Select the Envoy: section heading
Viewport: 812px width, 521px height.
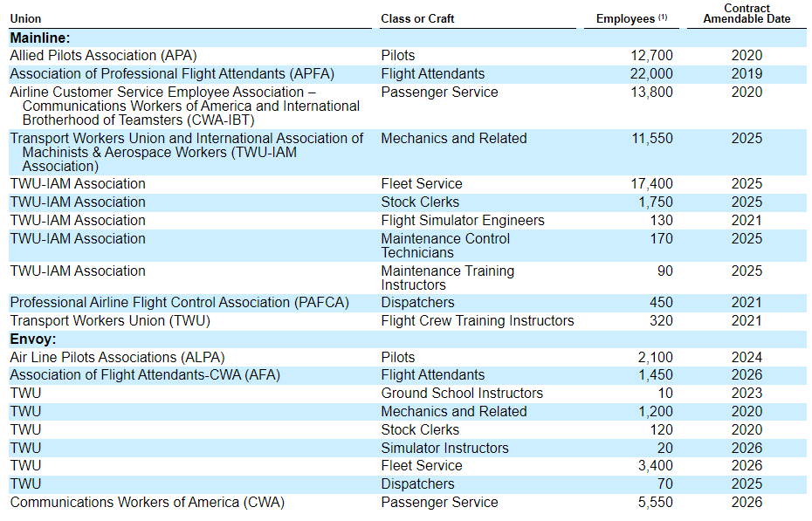33,339
